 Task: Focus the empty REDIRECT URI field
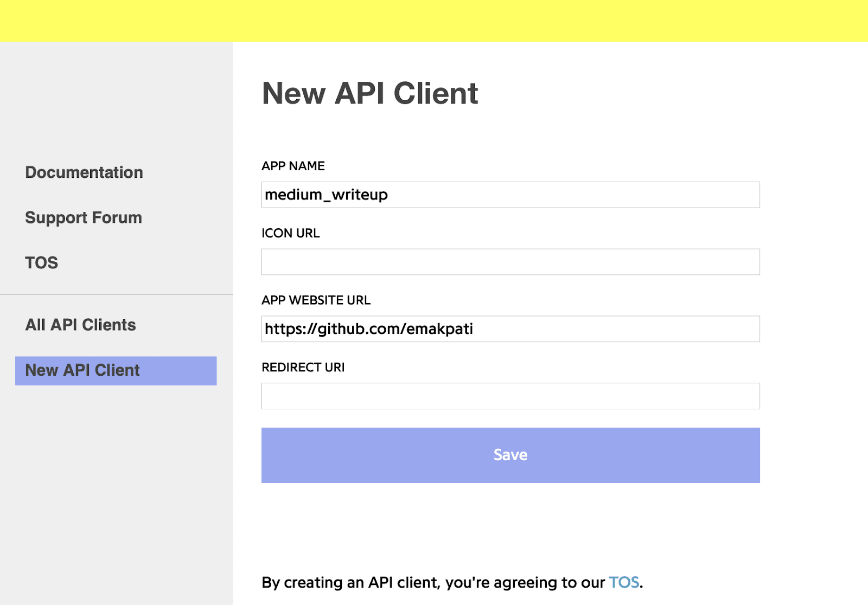click(x=510, y=396)
